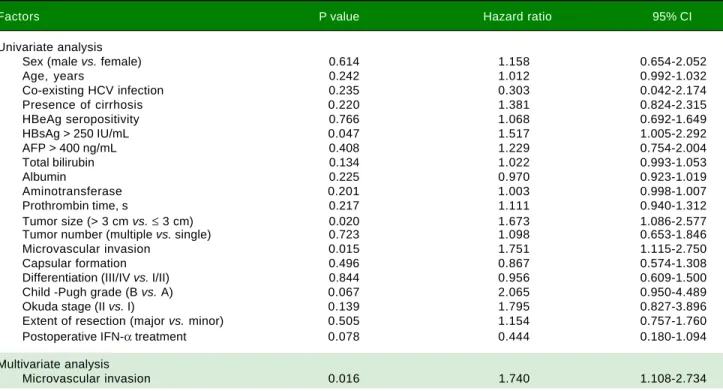Select P value 0.078 for IFN-α treatment
Image resolution: width=723 pixels, height=391 pixels.
[x=344, y=336]
